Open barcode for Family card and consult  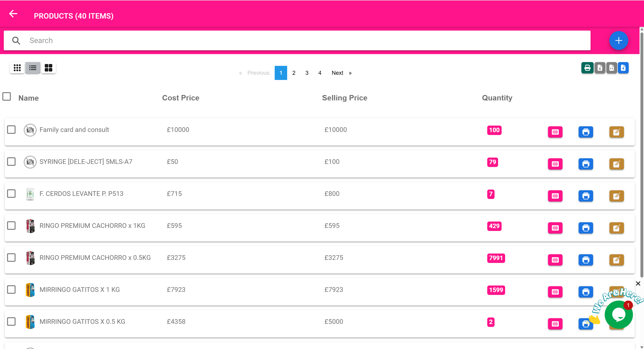point(555,132)
